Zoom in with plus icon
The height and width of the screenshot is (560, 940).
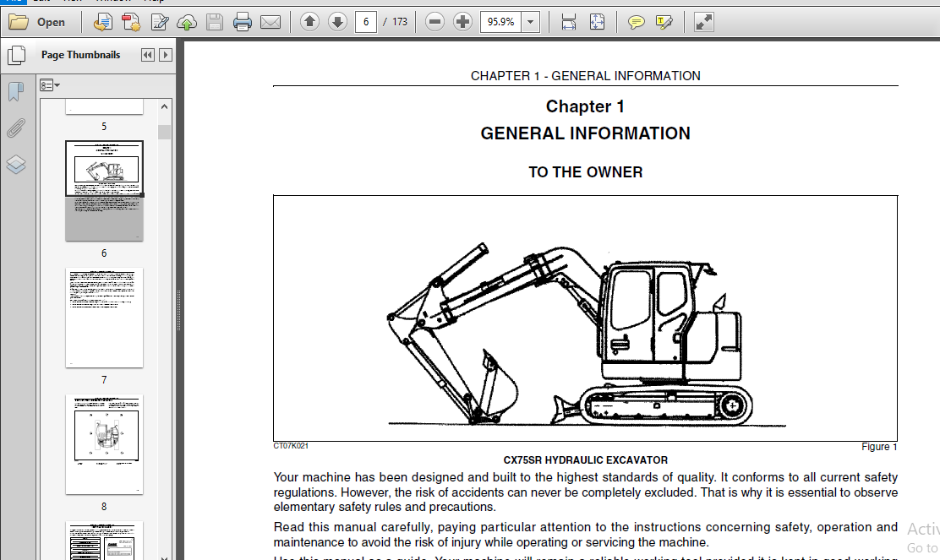[x=462, y=22]
